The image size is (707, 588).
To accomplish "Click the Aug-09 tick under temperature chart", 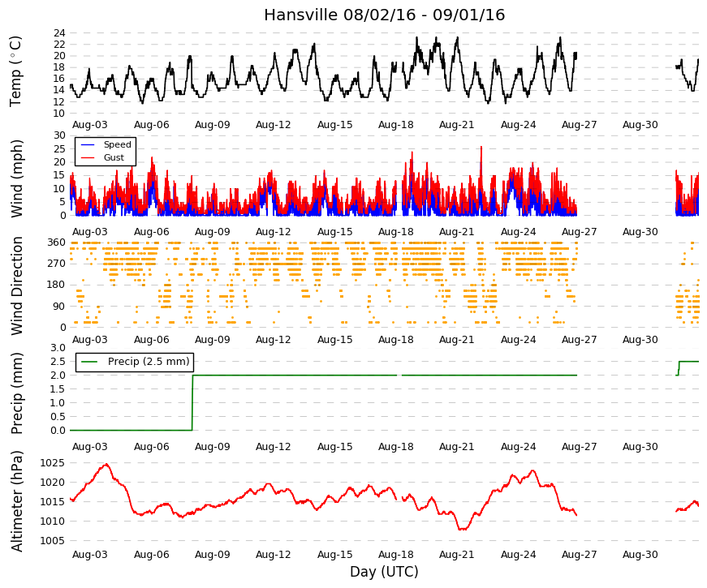I will coord(213,125).
